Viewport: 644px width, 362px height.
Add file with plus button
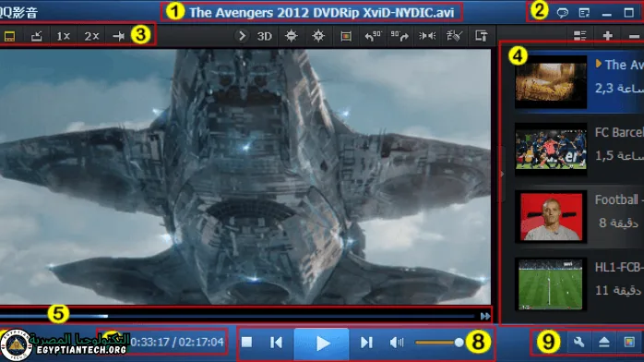607,36
